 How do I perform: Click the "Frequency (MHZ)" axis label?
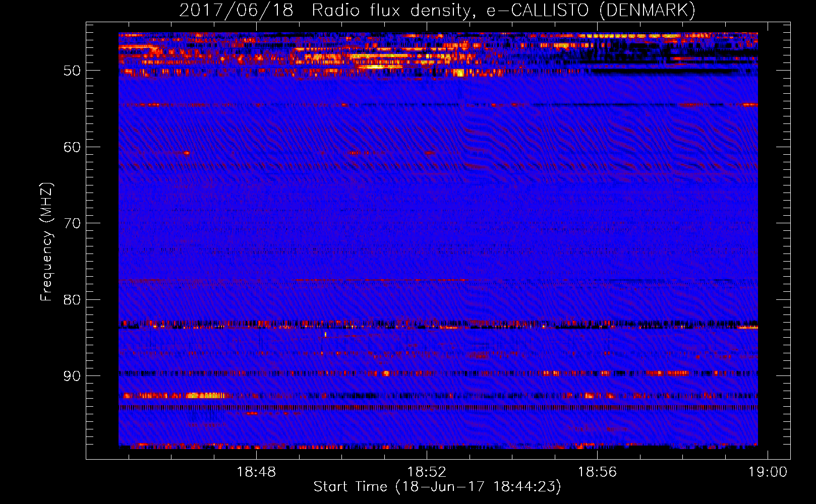(46, 242)
